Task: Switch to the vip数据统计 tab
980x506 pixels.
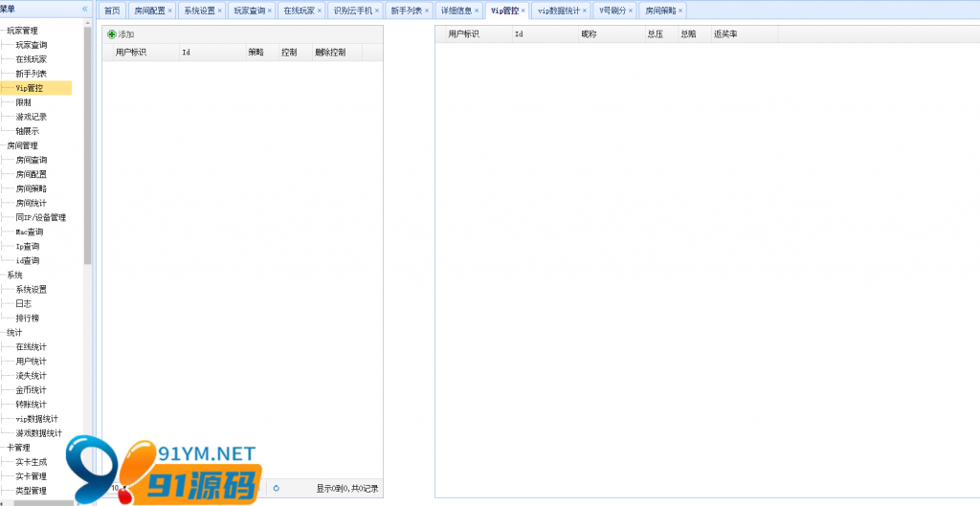Action: [x=559, y=11]
